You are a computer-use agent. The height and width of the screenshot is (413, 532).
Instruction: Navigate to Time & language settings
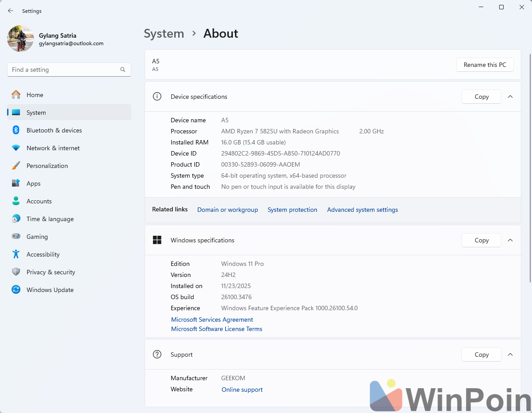coord(50,219)
